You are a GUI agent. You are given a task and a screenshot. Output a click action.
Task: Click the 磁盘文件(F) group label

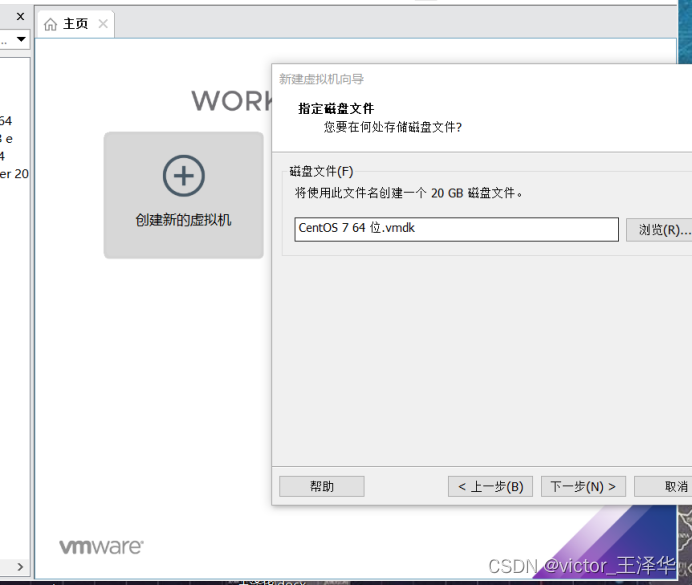(x=321, y=171)
